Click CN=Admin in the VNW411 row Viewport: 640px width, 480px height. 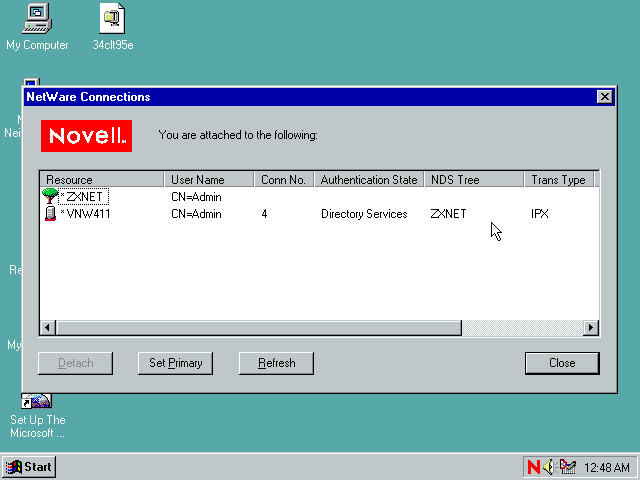pos(196,214)
